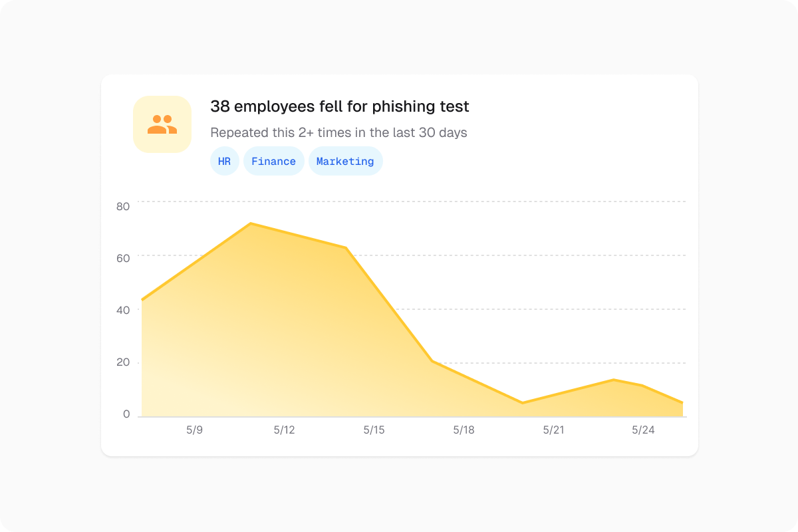798x532 pixels.
Task: Select the Finance department tag
Action: click(x=273, y=162)
